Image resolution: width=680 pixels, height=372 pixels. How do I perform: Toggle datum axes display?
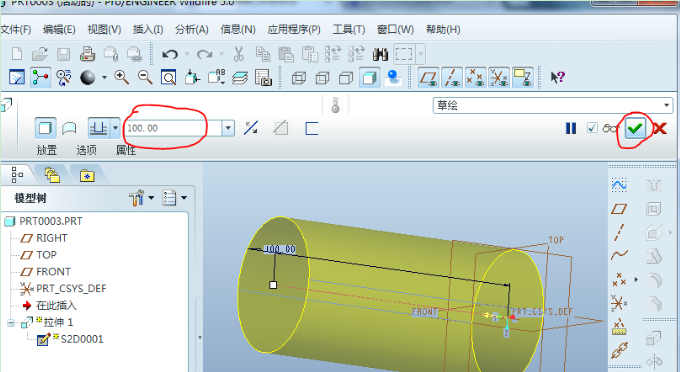click(x=452, y=78)
